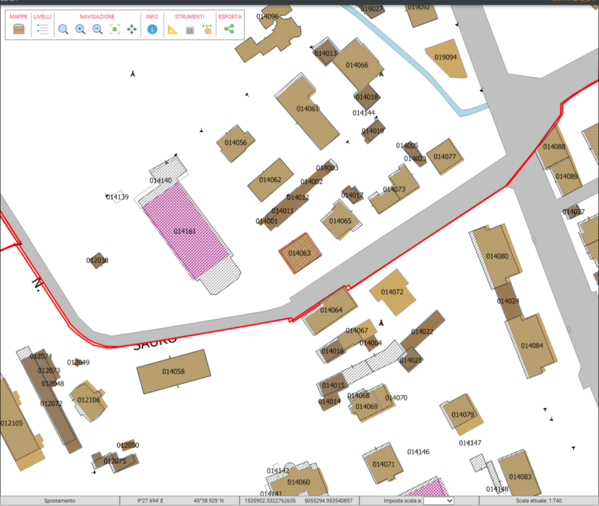Click the trash bin delete icon
Viewport: 599px width, 506px height.
190,29
